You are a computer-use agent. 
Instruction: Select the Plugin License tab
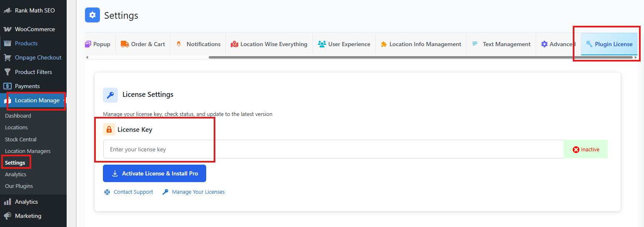pyautogui.click(x=609, y=44)
